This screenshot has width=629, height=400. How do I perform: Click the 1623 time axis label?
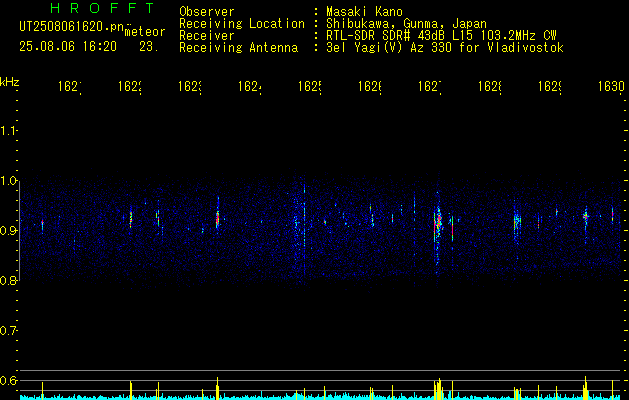click(190, 87)
